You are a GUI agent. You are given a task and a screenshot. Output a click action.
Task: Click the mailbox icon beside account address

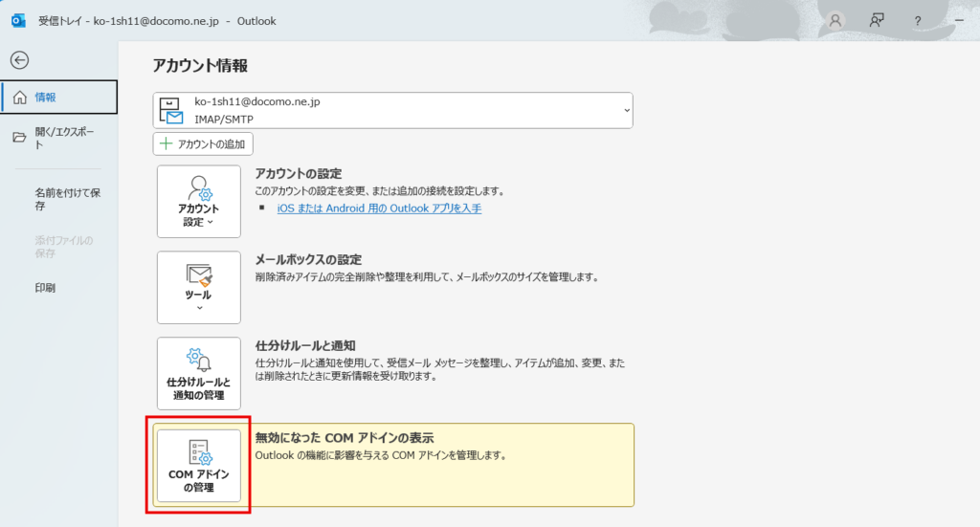(x=171, y=110)
